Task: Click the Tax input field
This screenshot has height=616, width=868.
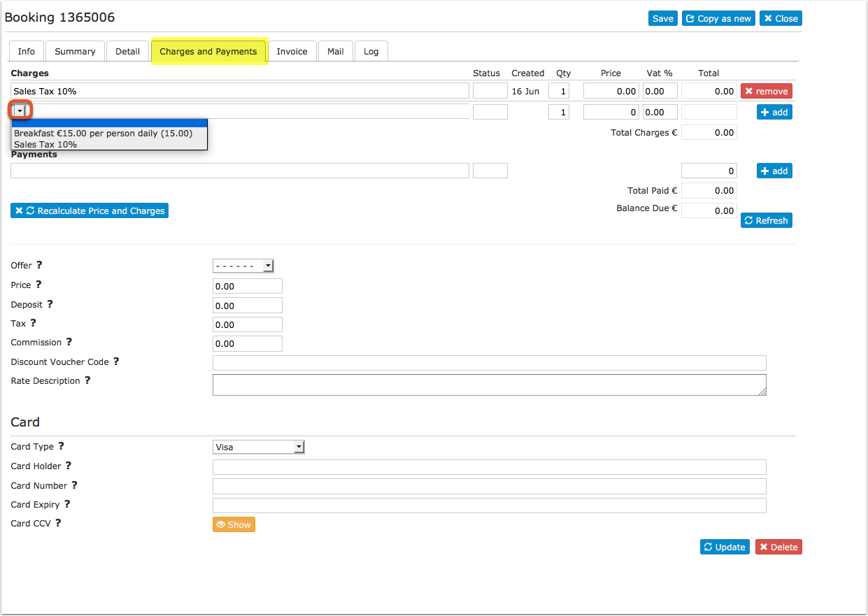Action: click(x=248, y=324)
